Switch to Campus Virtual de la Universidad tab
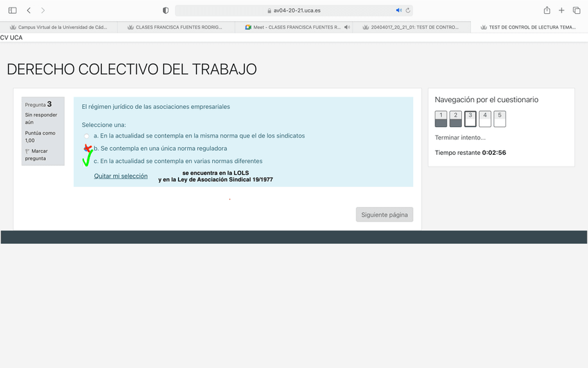 point(59,27)
